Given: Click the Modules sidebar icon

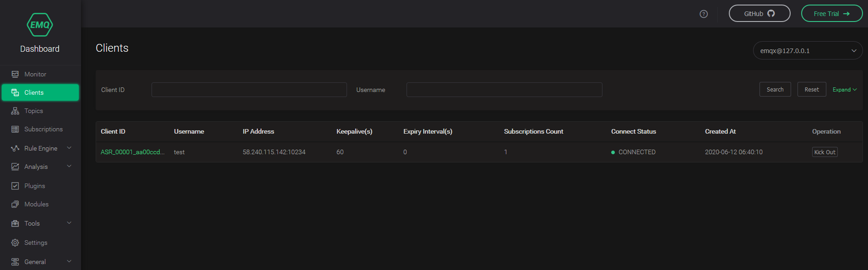Looking at the screenshot, I should (15, 204).
